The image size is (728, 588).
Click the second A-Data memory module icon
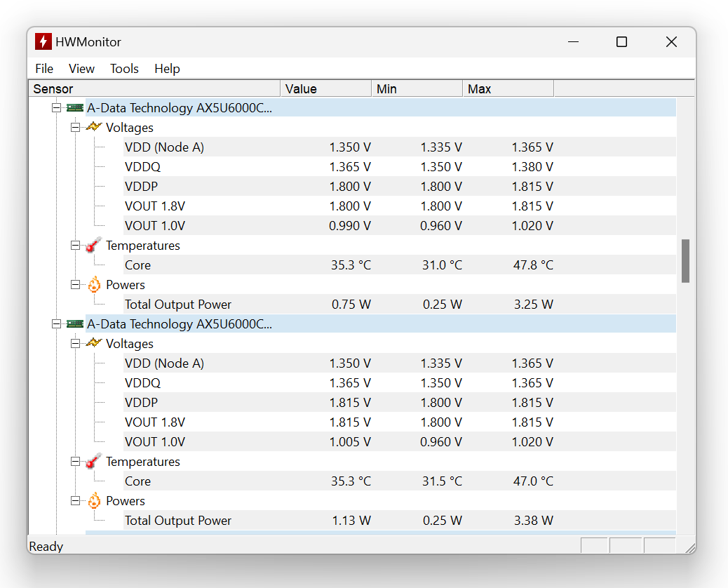pyautogui.click(x=74, y=324)
